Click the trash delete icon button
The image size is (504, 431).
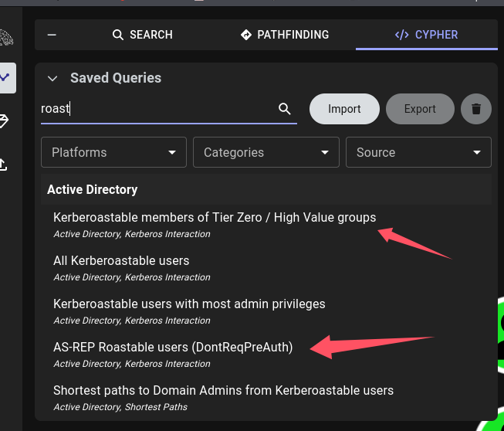coord(476,109)
